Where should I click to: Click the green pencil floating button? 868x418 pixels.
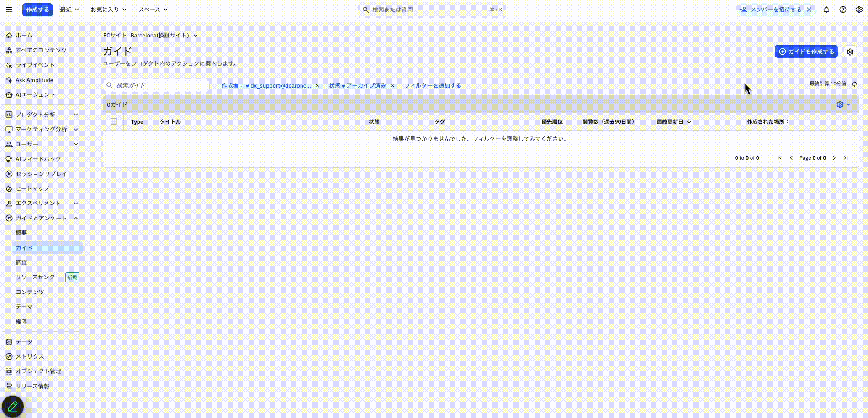pos(13,405)
